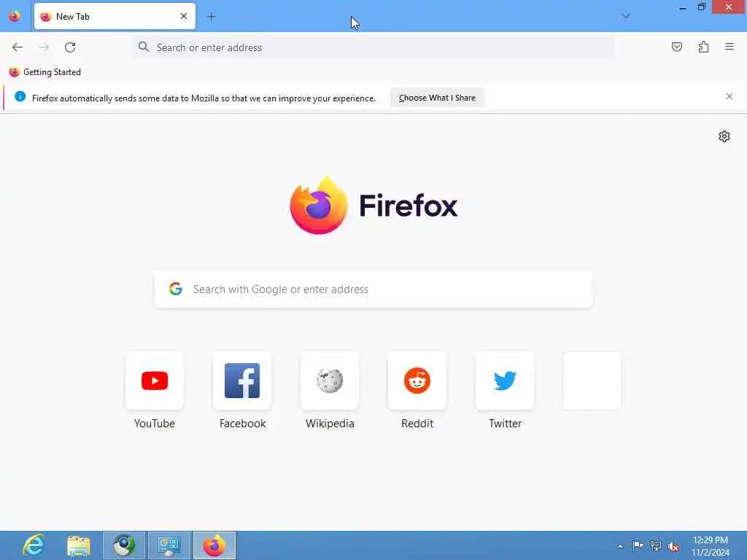Open the Extensions puzzle icon
Screen dimensions: 747x560
704,47
